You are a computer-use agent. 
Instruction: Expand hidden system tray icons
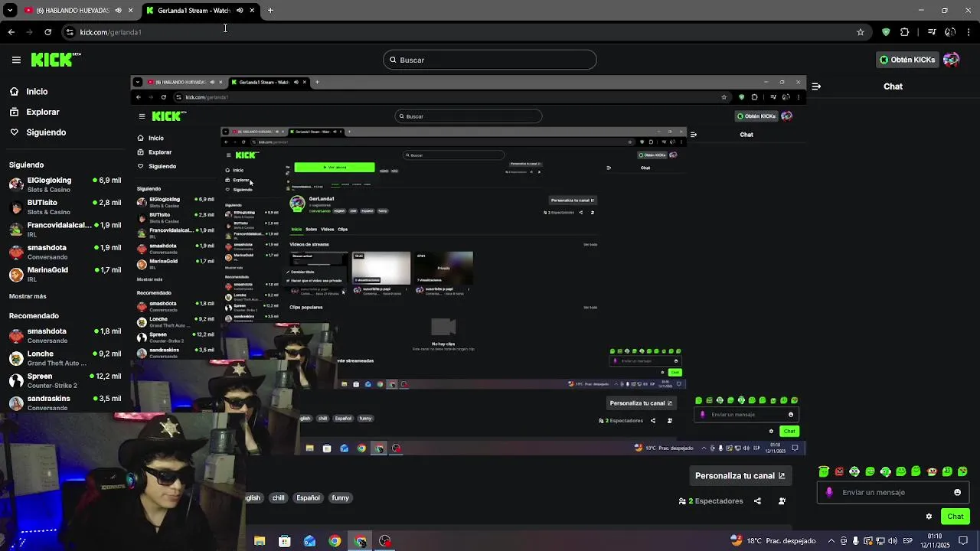pyautogui.click(x=832, y=540)
